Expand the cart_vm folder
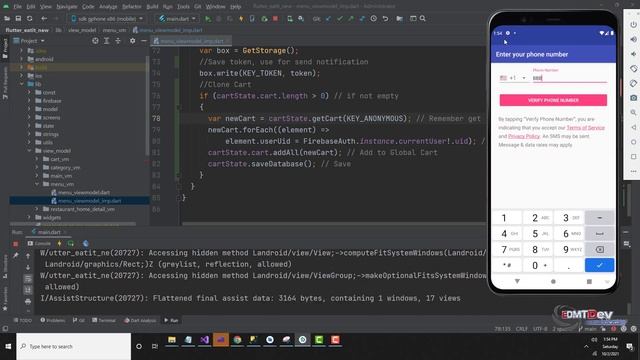This screenshot has width=640, height=360. (37, 159)
